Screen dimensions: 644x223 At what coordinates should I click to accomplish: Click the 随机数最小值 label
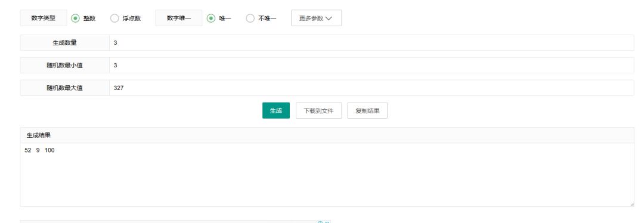click(64, 66)
